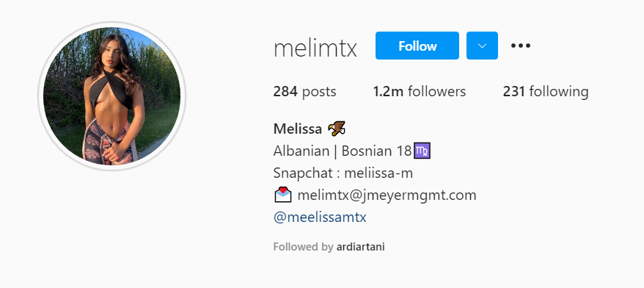Image resolution: width=644 pixels, height=288 pixels.
Task: Follow the melimtx account
Action: point(417,46)
